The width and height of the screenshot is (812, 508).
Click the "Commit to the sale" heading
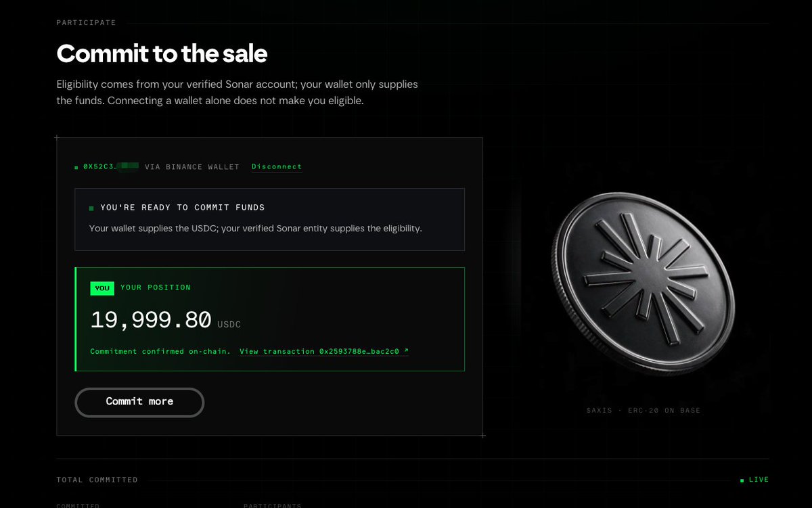162,53
